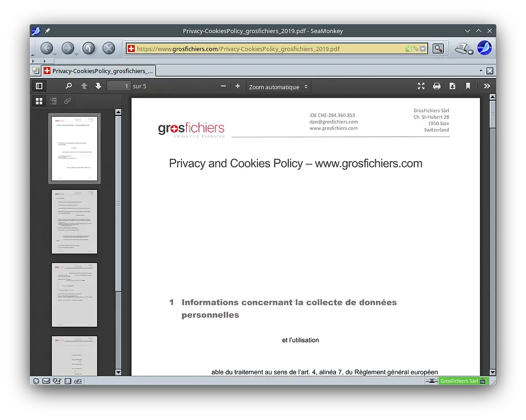This screenshot has height=420, width=526.
Task: Click the tag/bookmark icon in the URL bar
Action: [x=416, y=49]
